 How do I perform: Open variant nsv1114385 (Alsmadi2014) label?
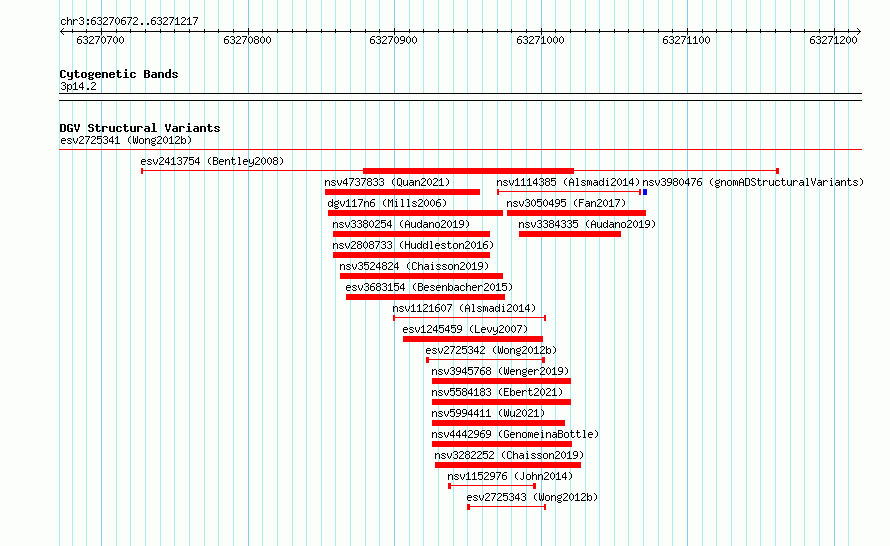point(568,182)
